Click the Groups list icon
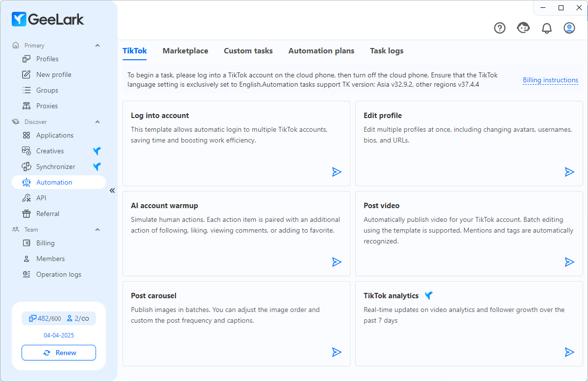 click(x=26, y=90)
